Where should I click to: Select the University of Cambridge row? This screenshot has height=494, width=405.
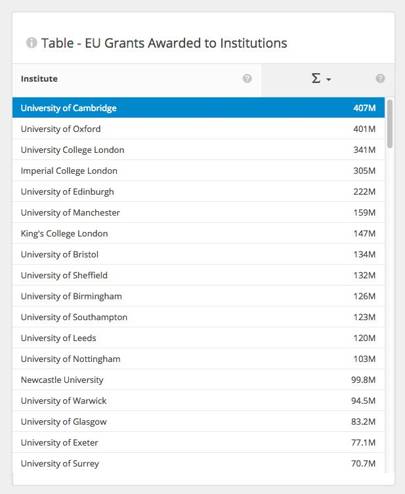click(199, 108)
